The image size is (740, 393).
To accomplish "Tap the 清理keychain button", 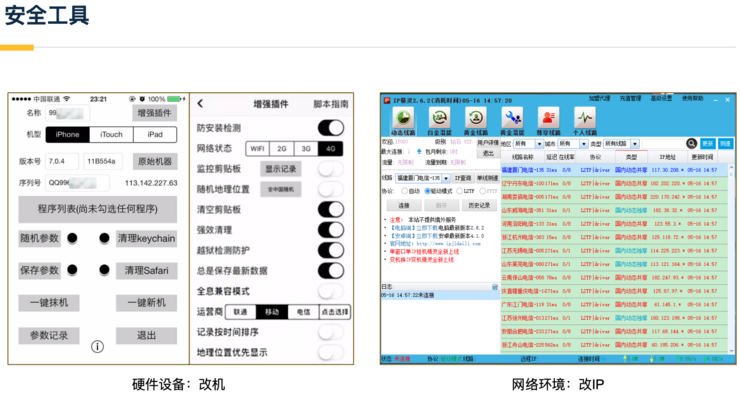I will [x=146, y=238].
